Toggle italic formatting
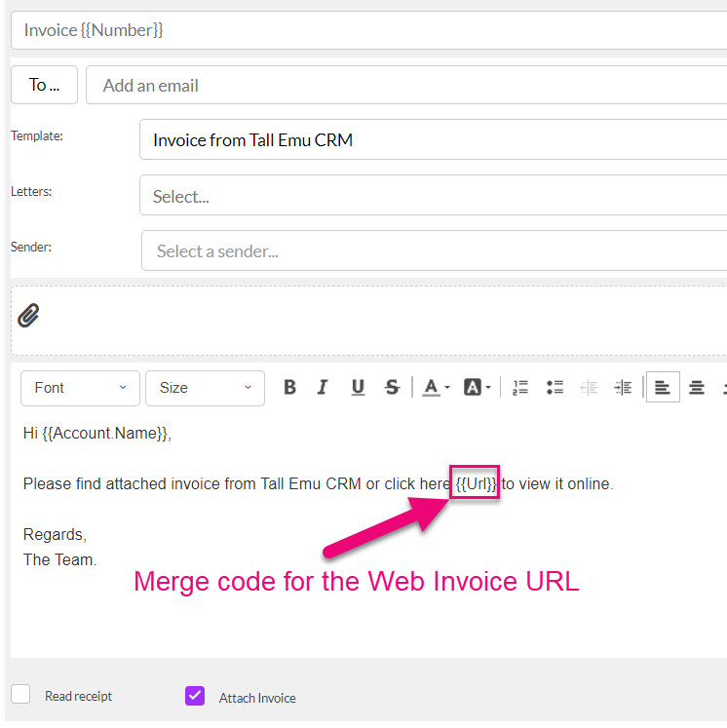This screenshot has height=728, width=727. 323,387
